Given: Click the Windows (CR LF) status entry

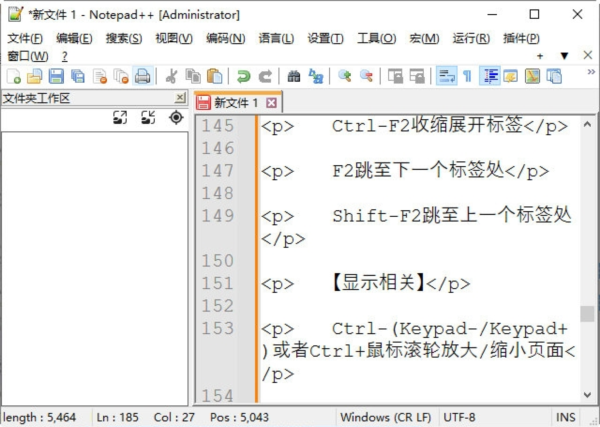Looking at the screenshot, I should 386,417.
